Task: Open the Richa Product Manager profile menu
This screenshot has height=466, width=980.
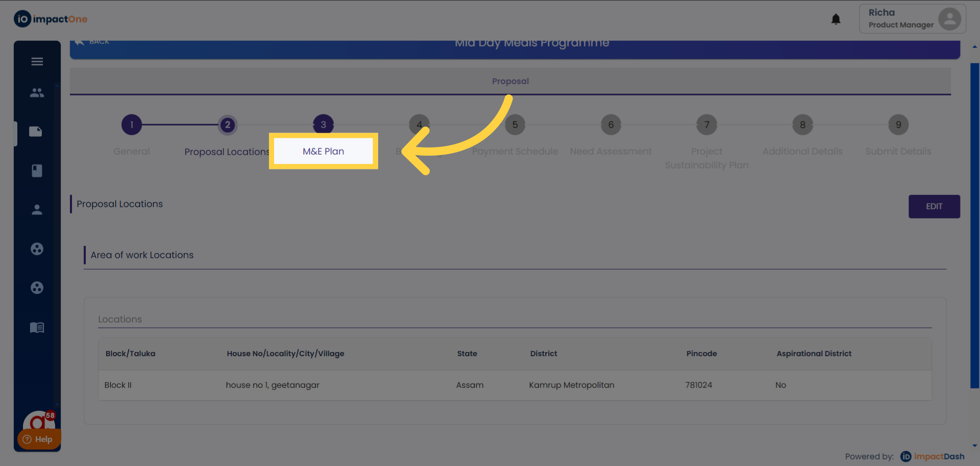Action: (x=912, y=19)
